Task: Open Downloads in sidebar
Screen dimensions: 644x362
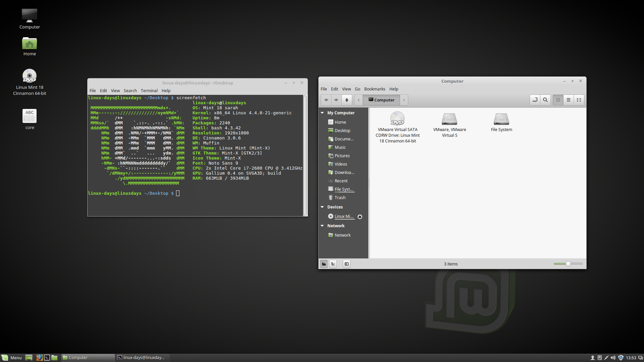Action: (343, 173)
